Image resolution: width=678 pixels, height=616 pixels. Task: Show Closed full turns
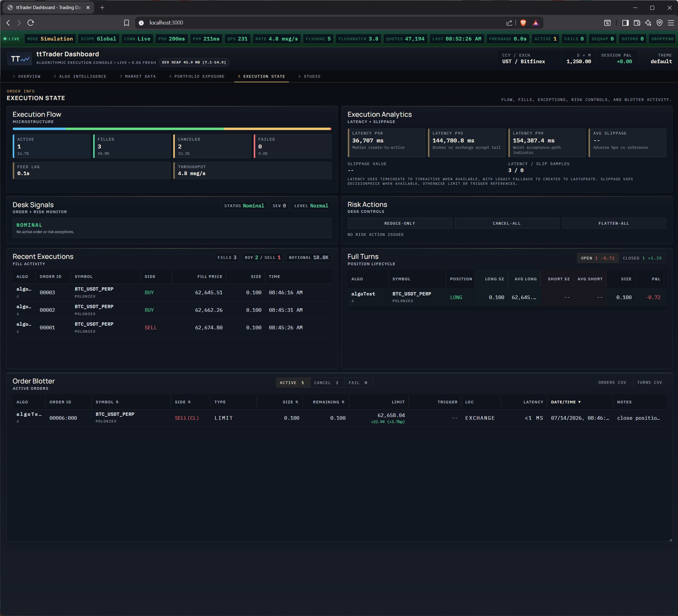pyautogui.click(x=642, y=258)
